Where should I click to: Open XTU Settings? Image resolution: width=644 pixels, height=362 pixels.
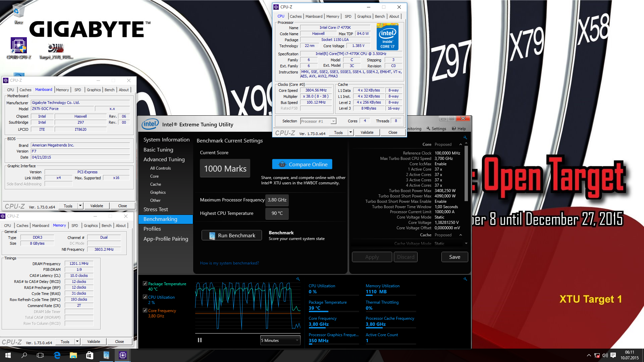[x=436, y=129]
